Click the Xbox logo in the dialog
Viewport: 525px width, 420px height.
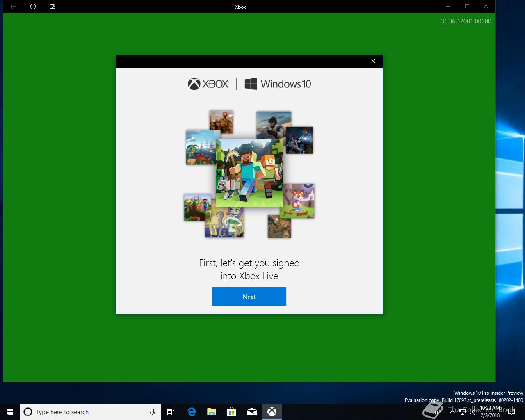tap(208, 84)
